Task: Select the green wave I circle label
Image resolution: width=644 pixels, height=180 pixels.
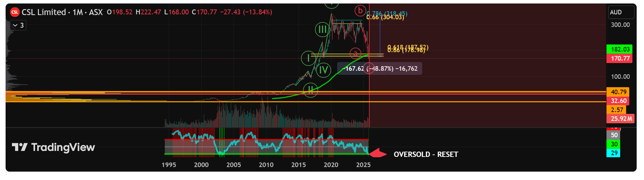Action: click(308, 58)
